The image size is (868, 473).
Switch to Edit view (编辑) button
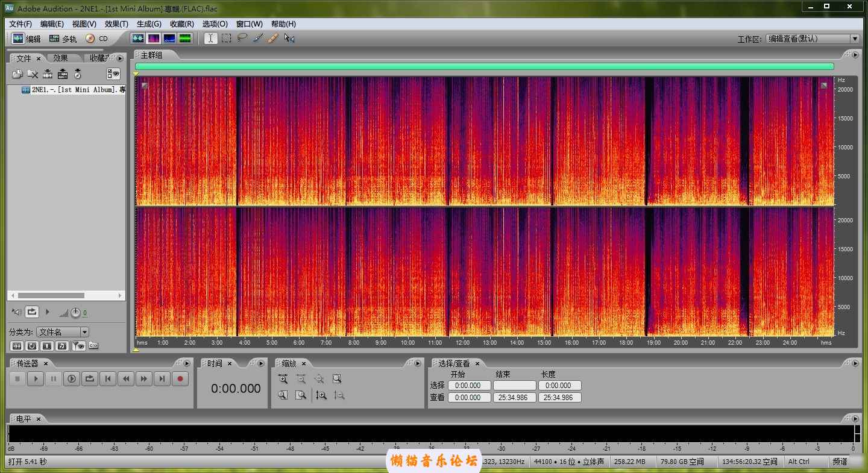(27, 39)
